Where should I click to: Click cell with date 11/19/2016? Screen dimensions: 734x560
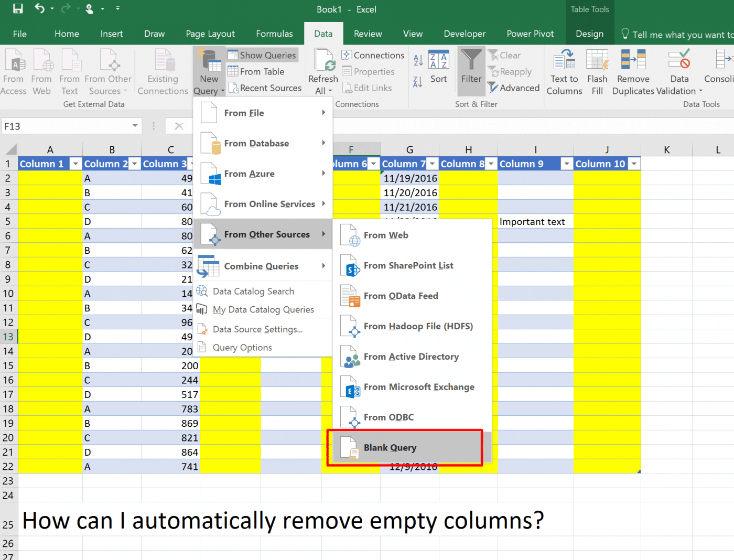click(409, 178)
